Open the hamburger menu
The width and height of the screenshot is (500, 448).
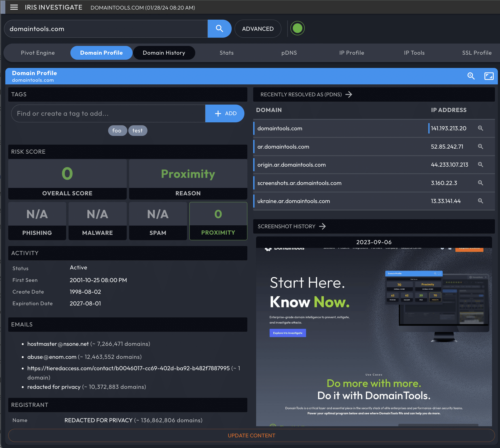pyautogui.click(x=14, y=7)
